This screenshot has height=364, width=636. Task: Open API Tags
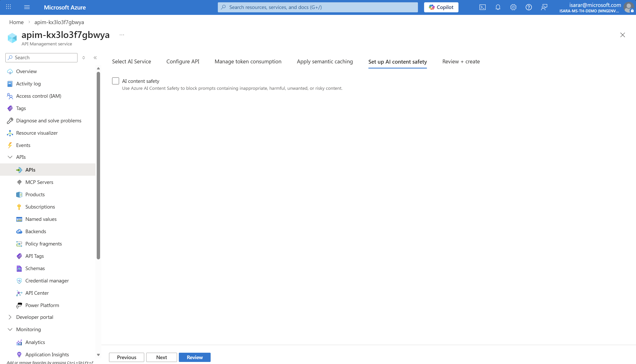pyautogui.click(x=34, y=256)
